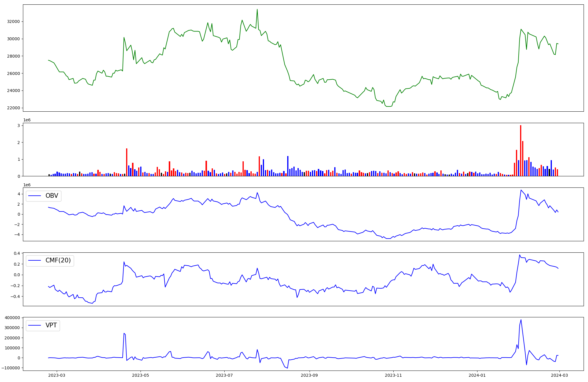Click the VPT legend label
The image size is (588, 382).
tap(51, 326)
